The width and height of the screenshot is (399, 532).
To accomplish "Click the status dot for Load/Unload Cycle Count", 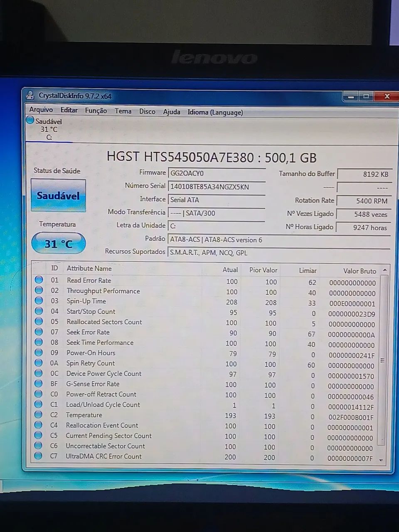I will 39,404.
